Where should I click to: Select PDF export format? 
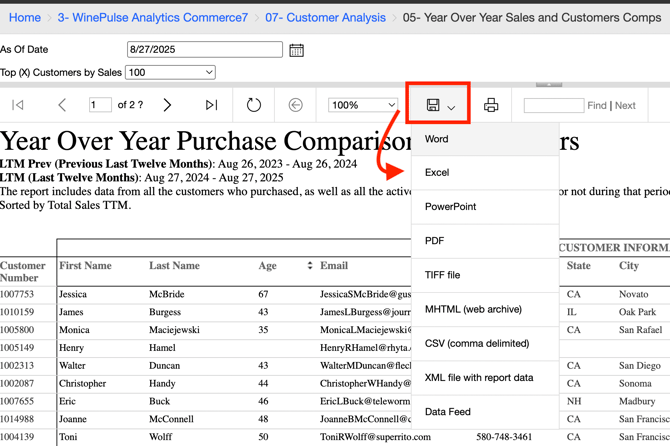tap(434, 241)
